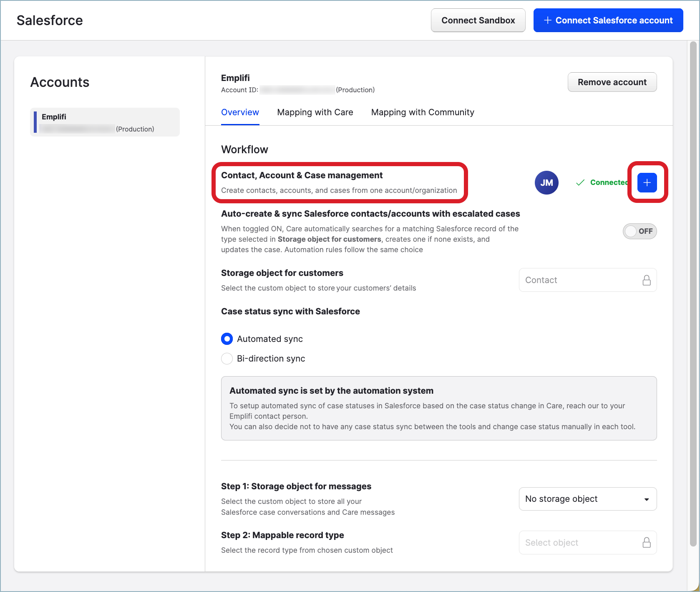
Task: Open the No storage object dropdown
Action: pos(588,499)
